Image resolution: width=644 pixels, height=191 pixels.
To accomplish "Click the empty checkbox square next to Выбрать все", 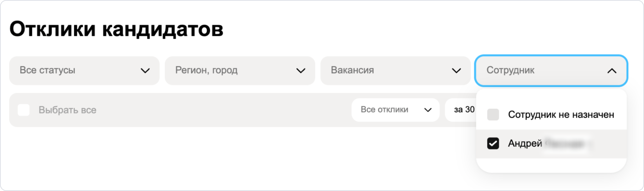I will 23,110.
